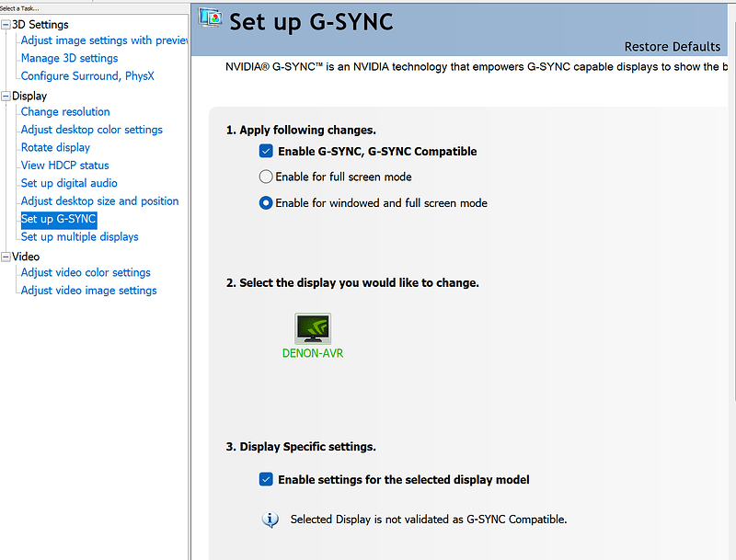Click the Display category label
This screenshot has height=560, width=736.
click(29, 97)
